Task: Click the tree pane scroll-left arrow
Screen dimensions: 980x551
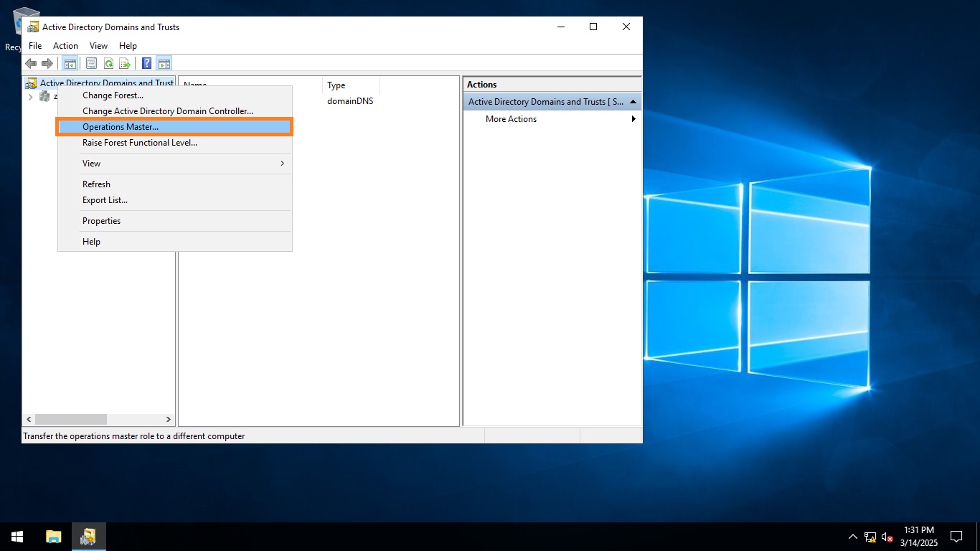Action: pos(29,419)
